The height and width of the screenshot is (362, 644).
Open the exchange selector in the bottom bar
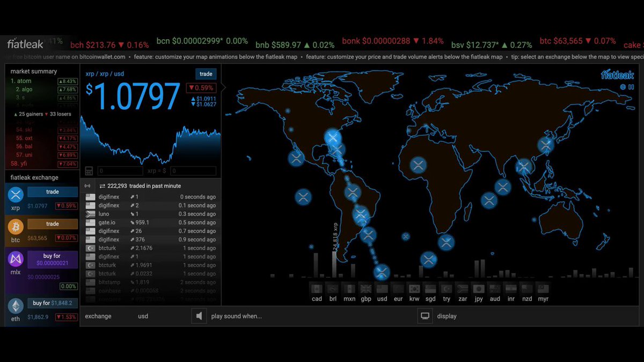[x=98, y=316]
